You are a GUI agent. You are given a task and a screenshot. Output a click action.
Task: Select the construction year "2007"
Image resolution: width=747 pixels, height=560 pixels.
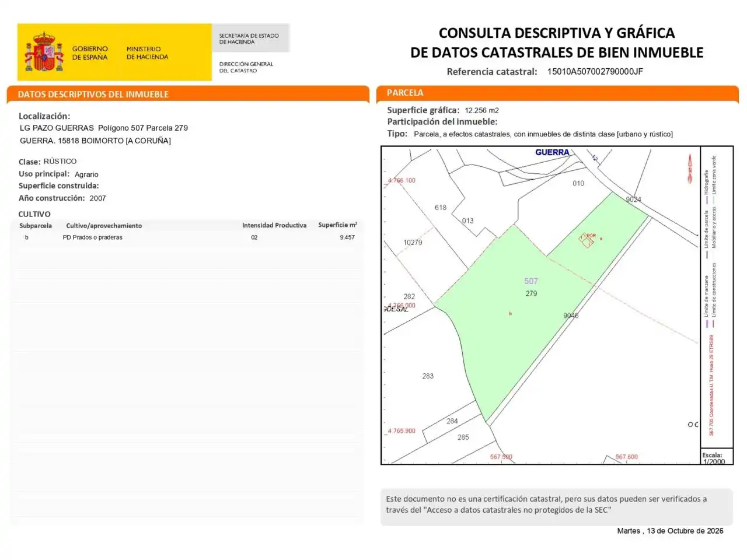pos(97,198)
